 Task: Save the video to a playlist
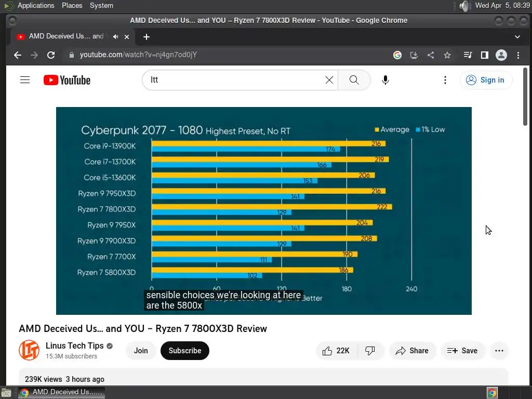462,351
